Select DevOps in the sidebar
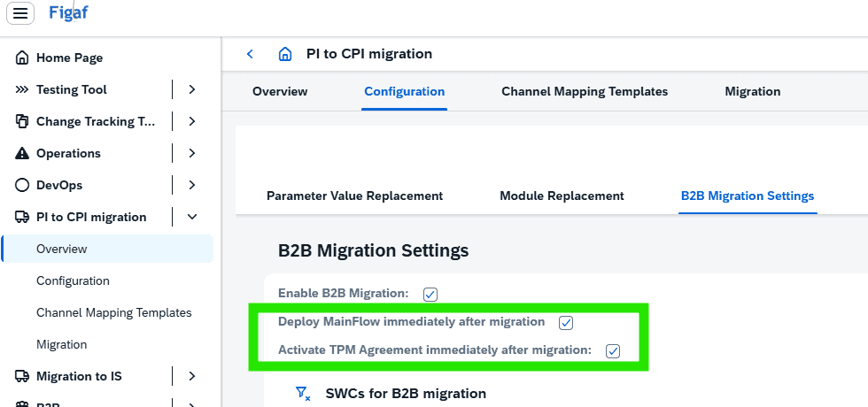The height and width of the screenshot is (407, 868). [59, 185]
